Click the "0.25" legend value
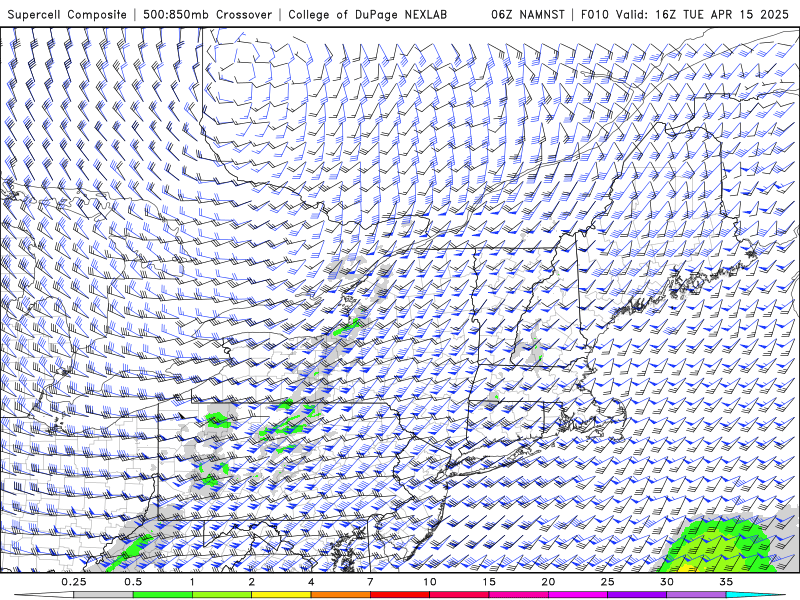The image size is (800, 600). [74, 582]
